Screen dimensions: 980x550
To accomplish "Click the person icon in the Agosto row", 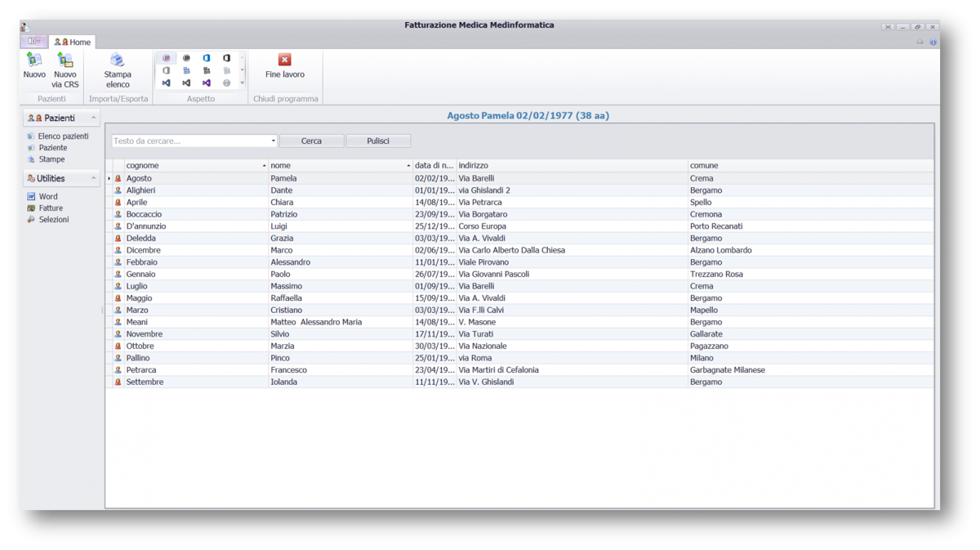I will pyautogui.click(x=118, y=178).
